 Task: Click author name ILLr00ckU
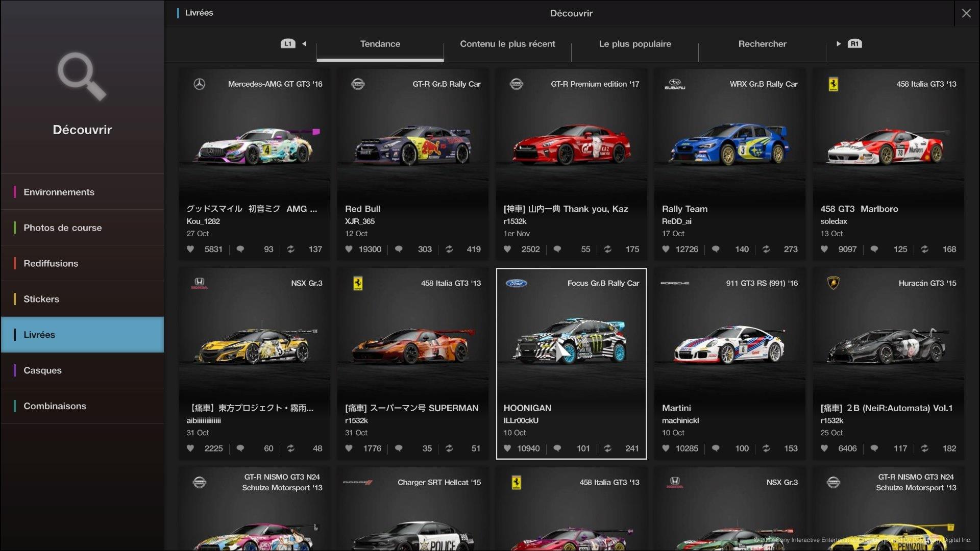point(521,420)
